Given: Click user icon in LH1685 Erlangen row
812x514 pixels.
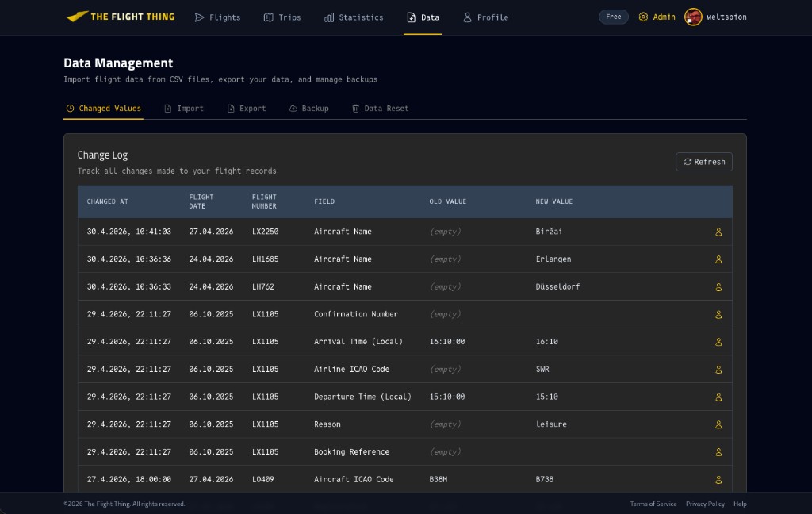Looking at the screenshot, I should pos(718,259).
